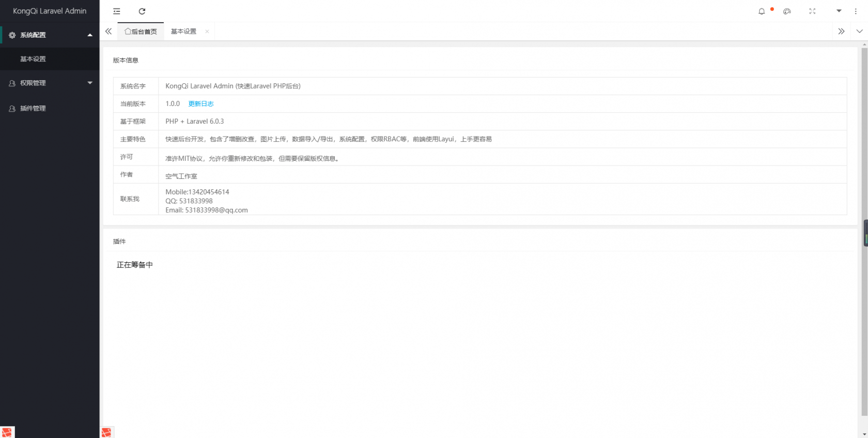Select the QQ: 531833998 text

click(x=189, y=201)
